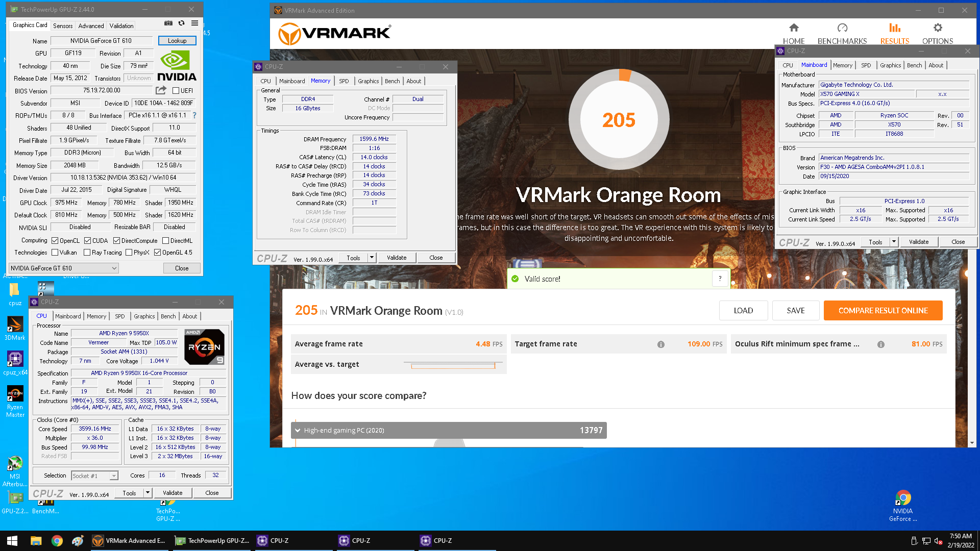980x551 pixels.
Task: Toggle the OpenGL 4.5 checkbox
Action: click(x=157, y=253)
